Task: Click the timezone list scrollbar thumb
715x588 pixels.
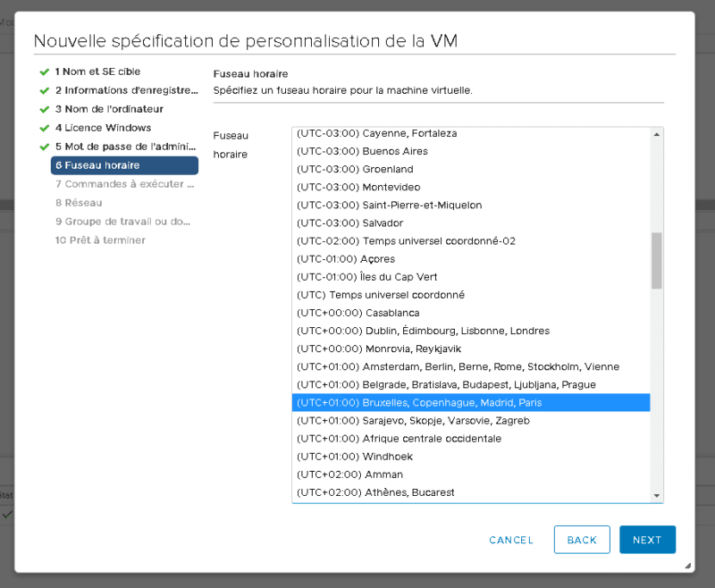Action: [x=657, y=260]
